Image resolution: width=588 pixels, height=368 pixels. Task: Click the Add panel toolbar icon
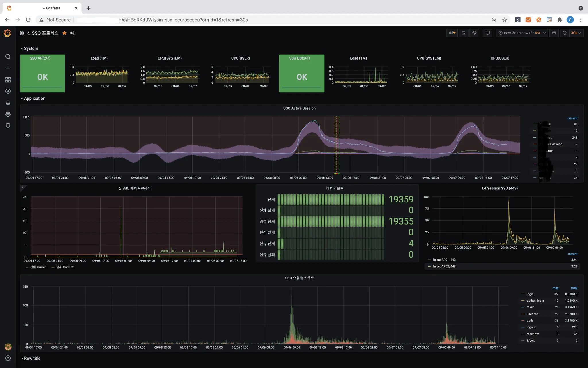pos(452,33)
